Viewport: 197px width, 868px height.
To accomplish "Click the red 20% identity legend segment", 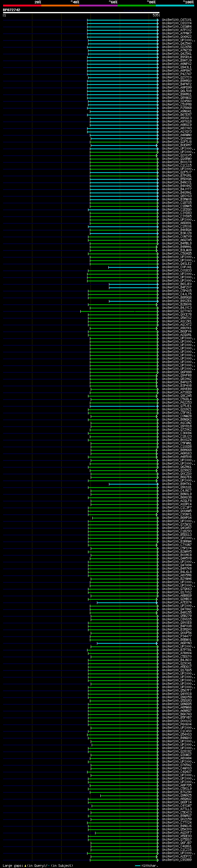I will (x=22, y=6).
